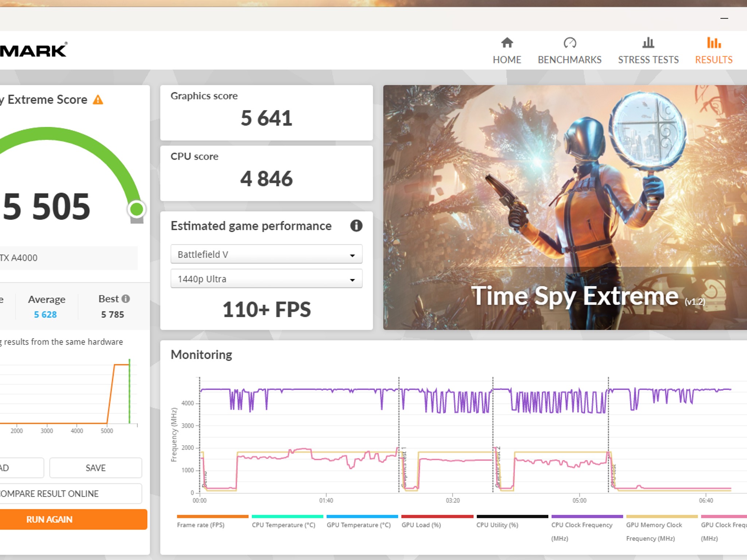Screen dimensions: 747x560
Task: Click the green marker in score distribution chart
Action: (x=129, y=391)
